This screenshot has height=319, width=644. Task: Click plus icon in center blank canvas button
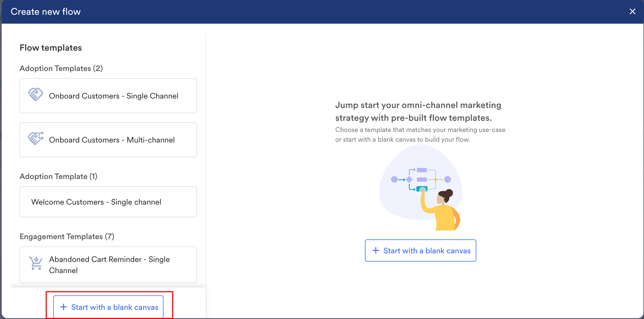tap(376, 251)
